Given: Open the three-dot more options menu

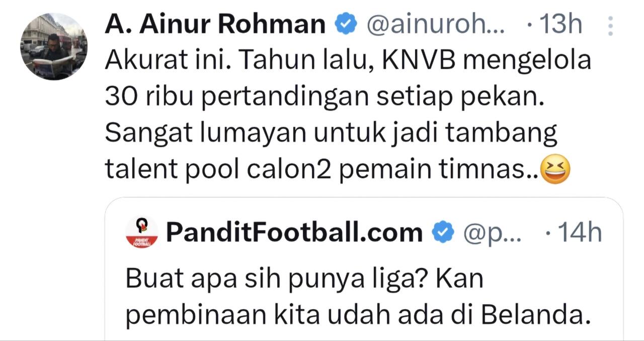Looking at the screenshot, I should (x=610, y=25).
